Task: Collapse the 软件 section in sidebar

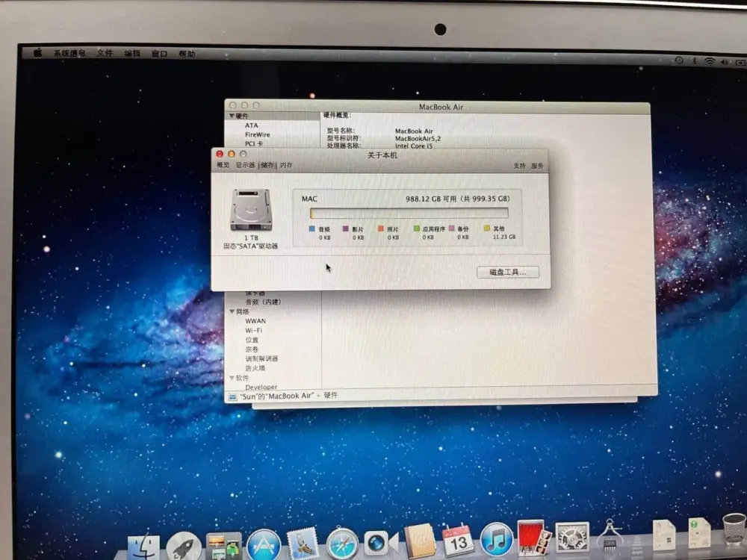Action: coord(232,378)
